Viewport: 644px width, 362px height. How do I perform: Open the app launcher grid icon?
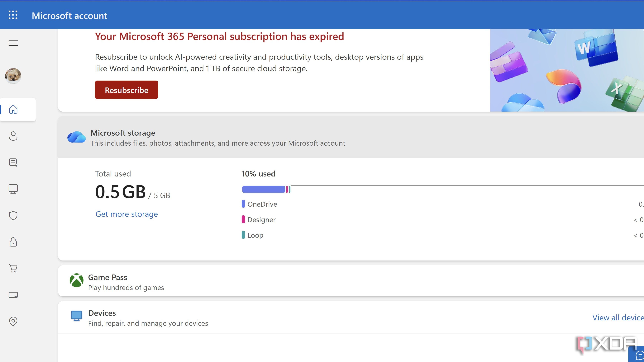point(13,15)
